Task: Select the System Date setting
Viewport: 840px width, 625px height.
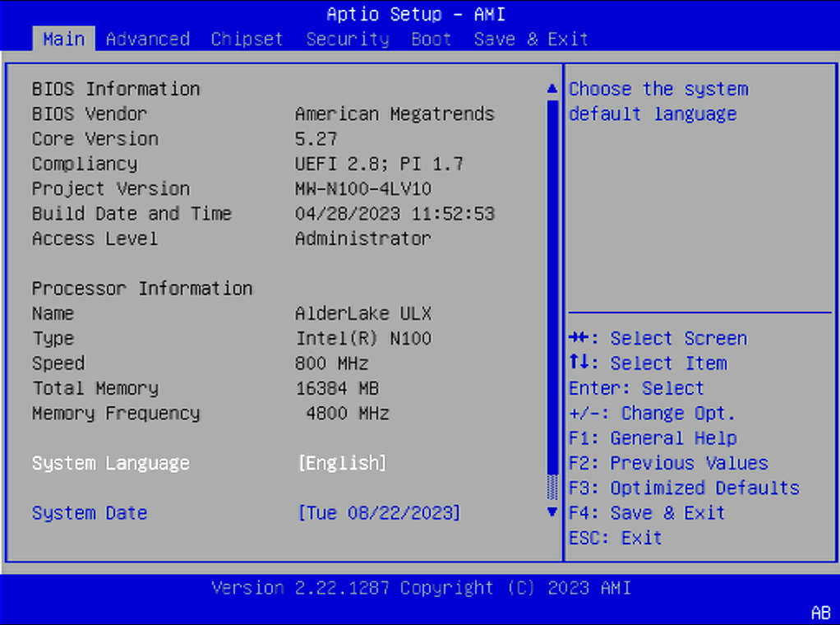Action: (90, 513)
